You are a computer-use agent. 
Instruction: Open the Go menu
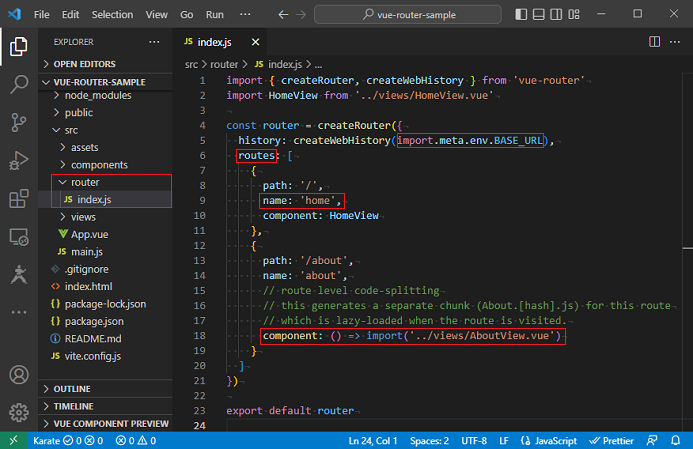tap(187, 15)
